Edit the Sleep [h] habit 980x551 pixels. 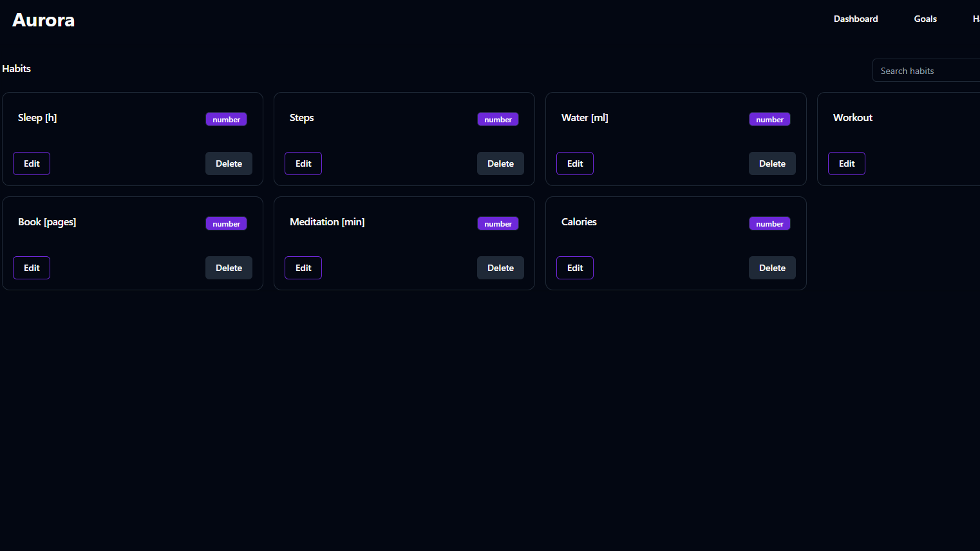pos(31,163)
